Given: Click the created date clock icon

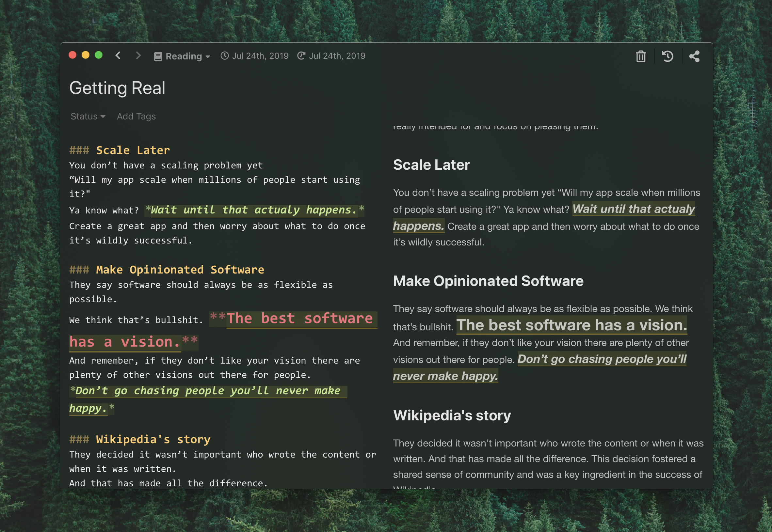Looking at the screenshot, I should [x=225, y=56].
